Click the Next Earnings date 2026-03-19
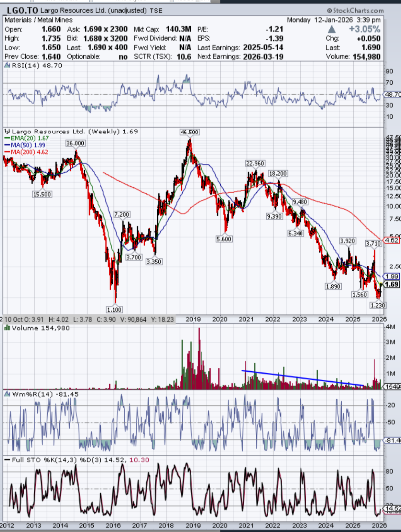The width and height of the screenshot is (401, 532). [x=263, y=57]
